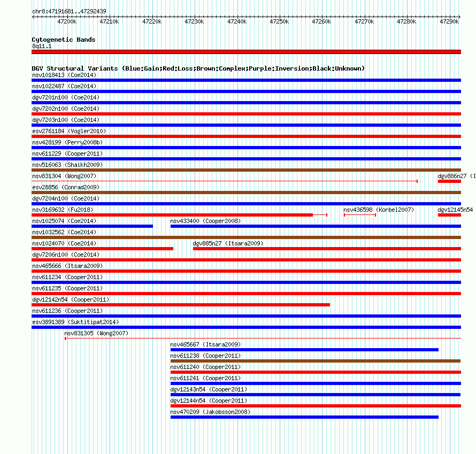The image size is (476, 454).
Task: Open the esv28856 (Conrad2009) variant
Action: click(66, 187)
